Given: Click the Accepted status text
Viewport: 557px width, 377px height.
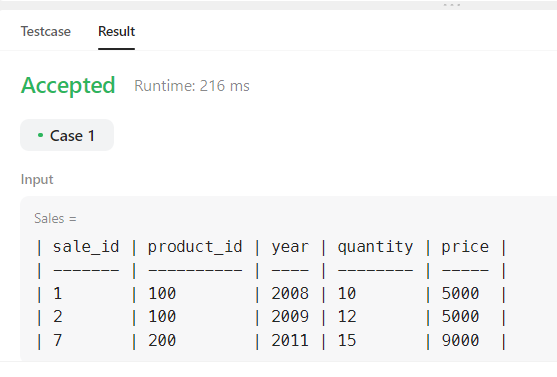Looking at the screenshot, I should [68, 86].
